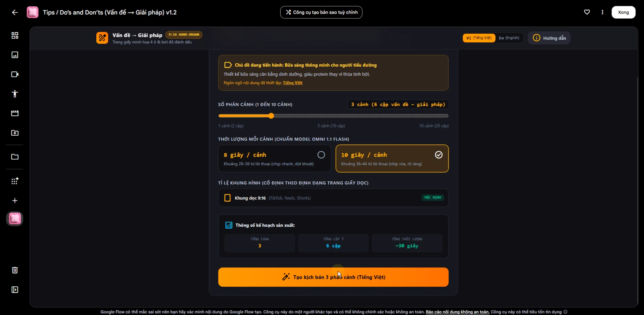The width and height of the screenshot is (644, 315).
Task: Select Khung dọc 9:16 frame ratio
Action: [333, 198]
